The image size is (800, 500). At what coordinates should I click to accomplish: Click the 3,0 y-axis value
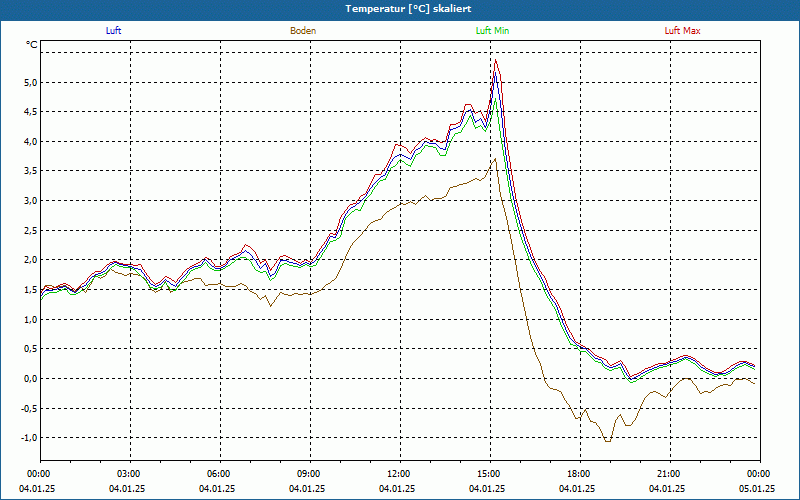coord(31,201)
